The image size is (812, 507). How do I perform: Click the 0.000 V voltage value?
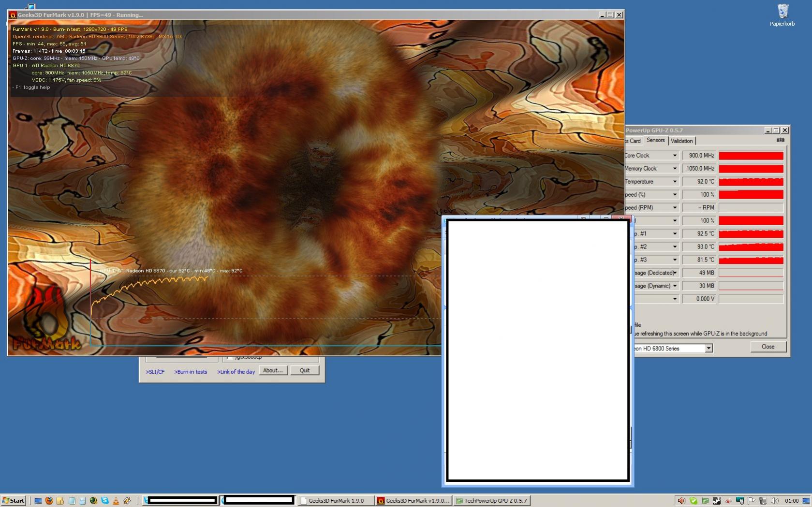point(699,299)
